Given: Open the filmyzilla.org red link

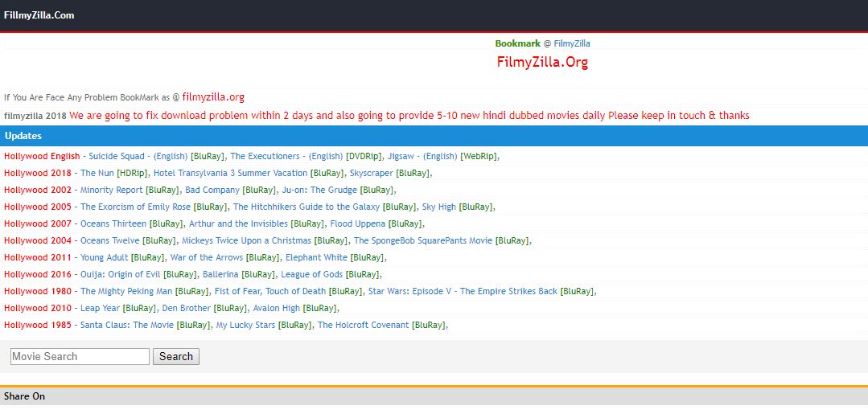Looking at the screenshot, I should click(x=213, y=96).
